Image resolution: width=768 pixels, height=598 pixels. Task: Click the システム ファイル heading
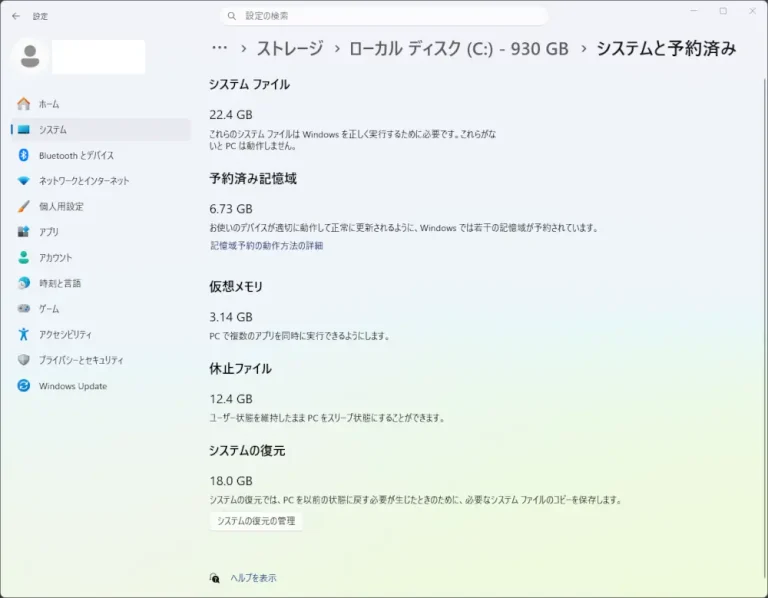tap(249, 84)
